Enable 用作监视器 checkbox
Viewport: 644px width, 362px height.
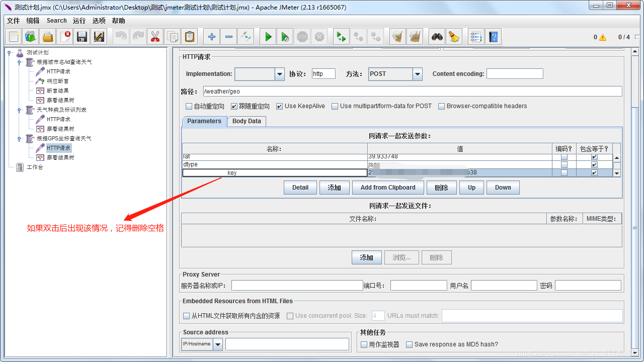click(364, 344)
